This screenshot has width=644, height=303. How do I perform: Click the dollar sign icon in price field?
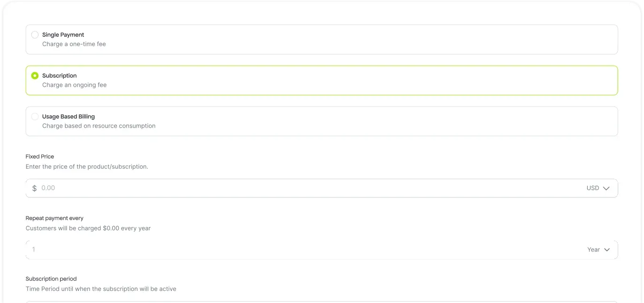34,188
